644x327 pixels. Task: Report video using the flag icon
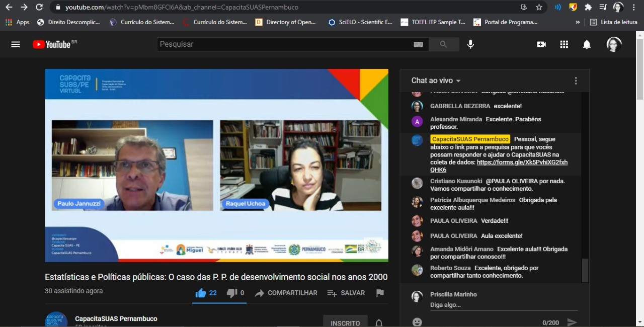click(380, 293)
